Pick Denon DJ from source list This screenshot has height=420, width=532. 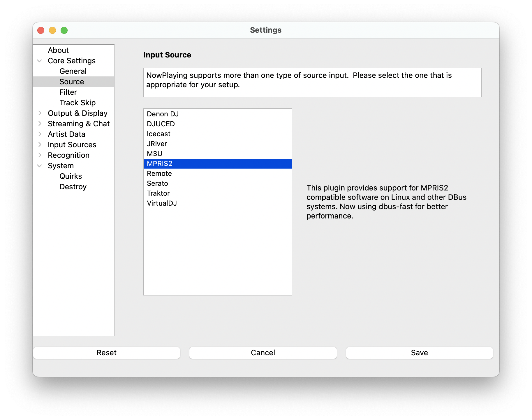coord(163,114)
